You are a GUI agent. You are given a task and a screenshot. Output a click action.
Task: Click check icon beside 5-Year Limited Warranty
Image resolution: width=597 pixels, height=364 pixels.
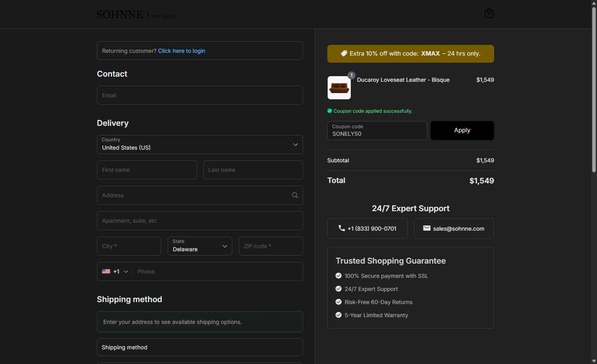pyautogui.click(x=338, y=315)
